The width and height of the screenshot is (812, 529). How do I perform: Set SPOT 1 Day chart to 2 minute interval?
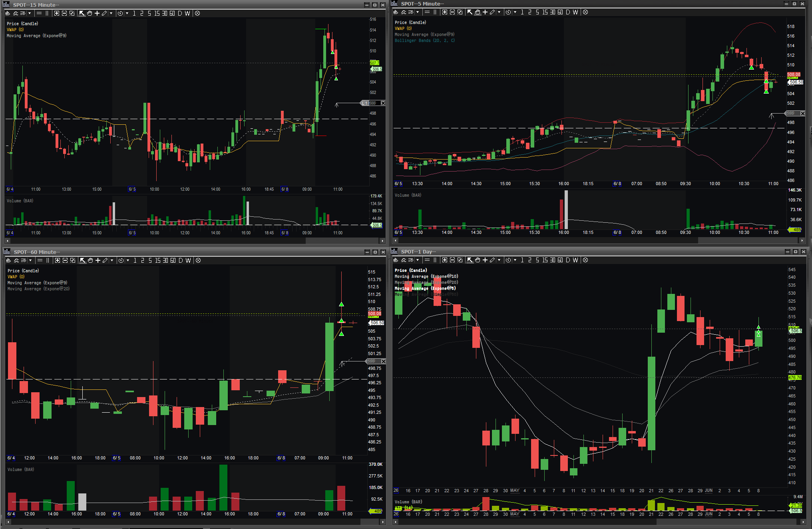530,260
